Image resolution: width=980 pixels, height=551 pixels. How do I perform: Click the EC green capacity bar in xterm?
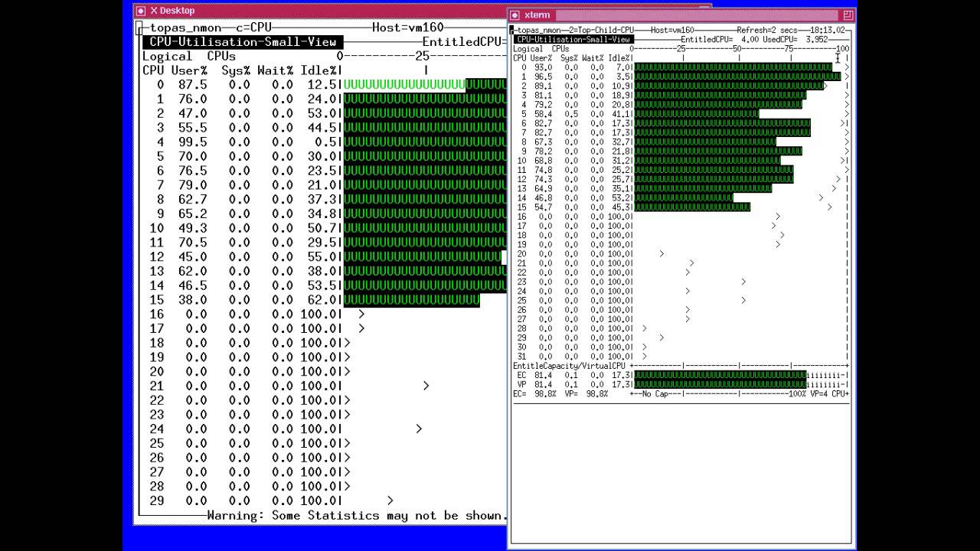(720, 375)
